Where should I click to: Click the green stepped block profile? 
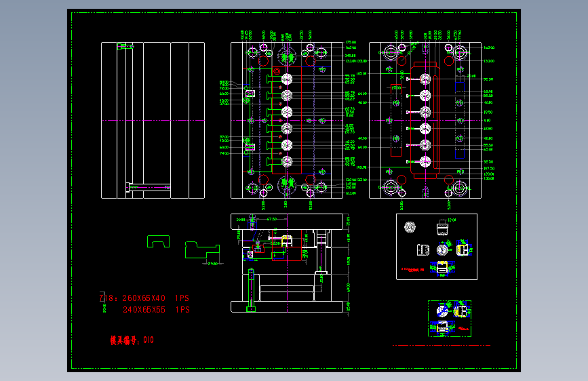point(202,250)
